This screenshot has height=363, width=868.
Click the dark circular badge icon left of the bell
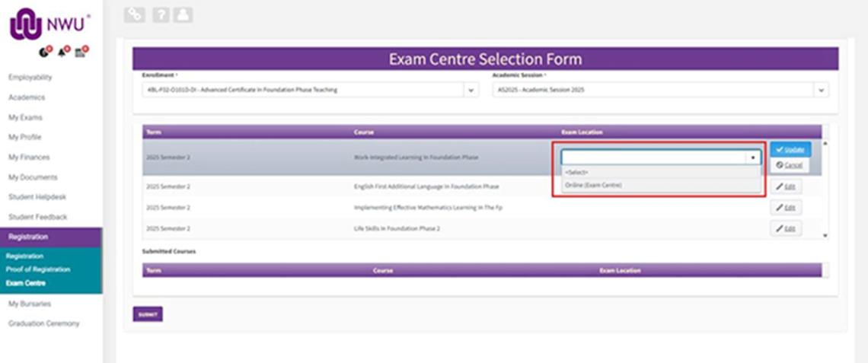46,52
